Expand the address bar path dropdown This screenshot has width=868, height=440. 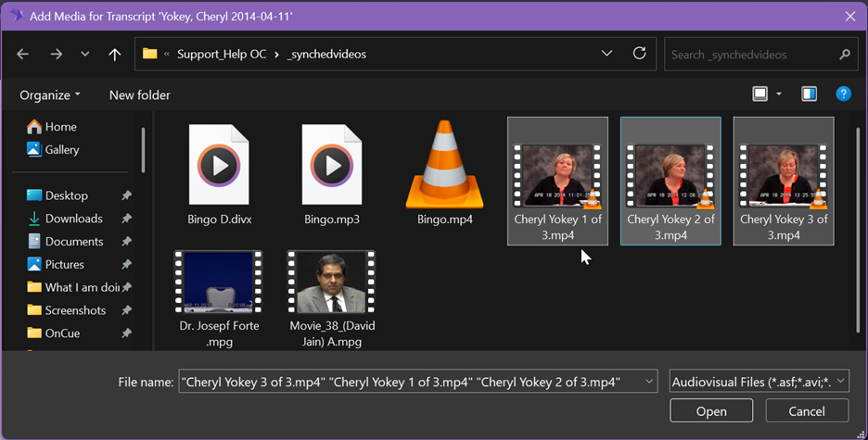[x=607, y=54]
